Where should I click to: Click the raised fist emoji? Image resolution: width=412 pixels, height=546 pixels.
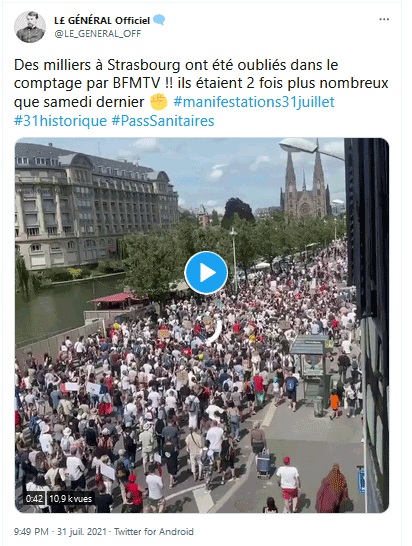pyautogui.click(x=159, y=102)
